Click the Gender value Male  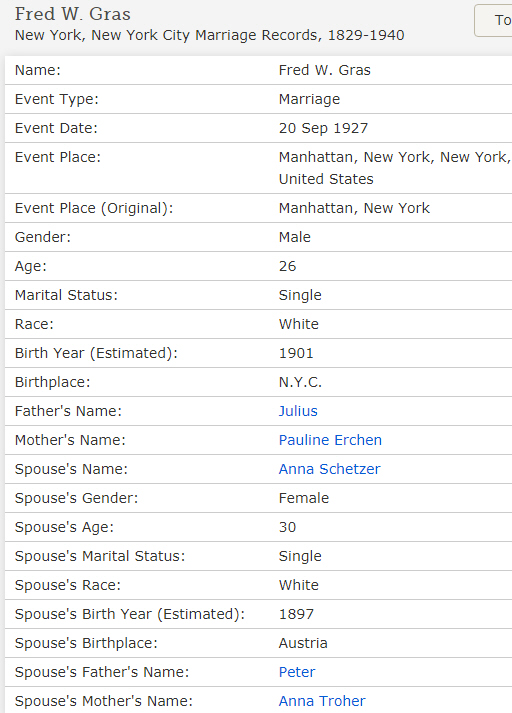pyautogui.click(x=295, y=237)
